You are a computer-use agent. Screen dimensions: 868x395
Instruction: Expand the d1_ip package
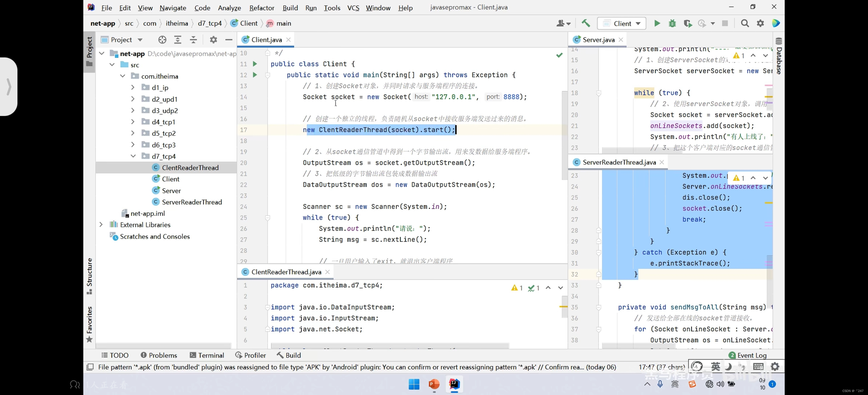pyautogui.click(x=133, y=87)
